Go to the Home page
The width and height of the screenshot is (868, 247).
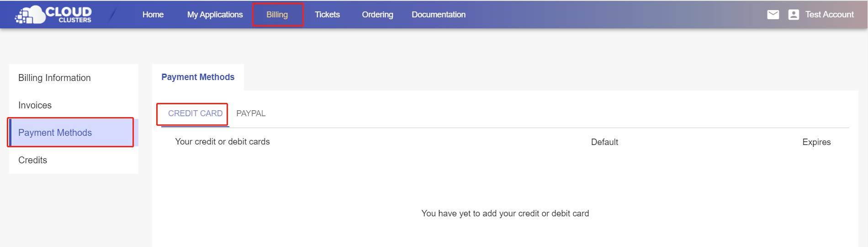point(153,15)
